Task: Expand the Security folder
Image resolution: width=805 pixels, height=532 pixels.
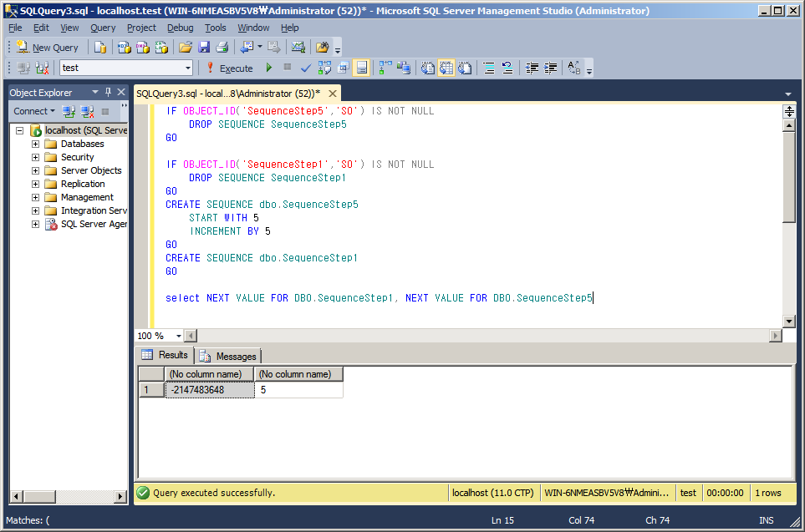Action: pyautogui.click(x=35, y=157)
